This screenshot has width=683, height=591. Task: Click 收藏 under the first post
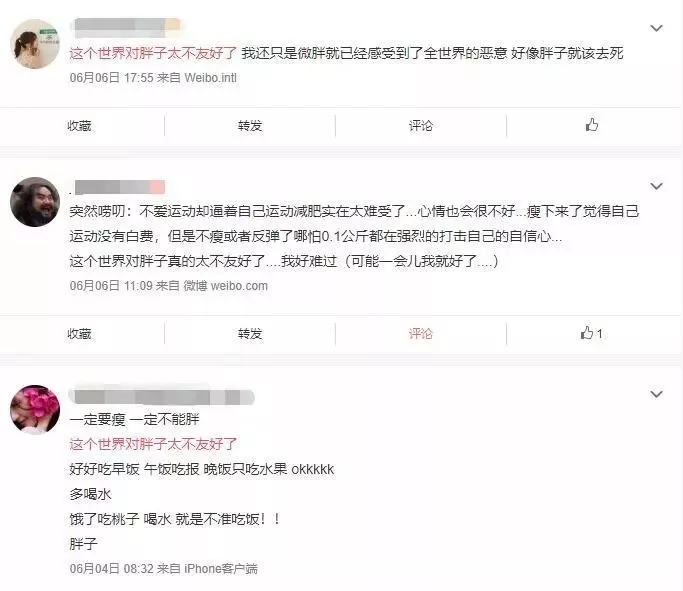(79, 126)
